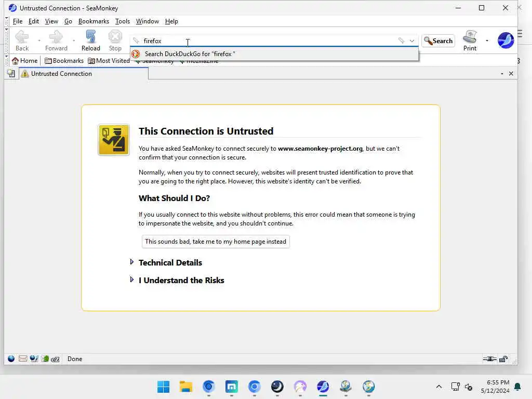Open the address bar history dropdown
Screen dimensions: 532x399
pos(412,41)
